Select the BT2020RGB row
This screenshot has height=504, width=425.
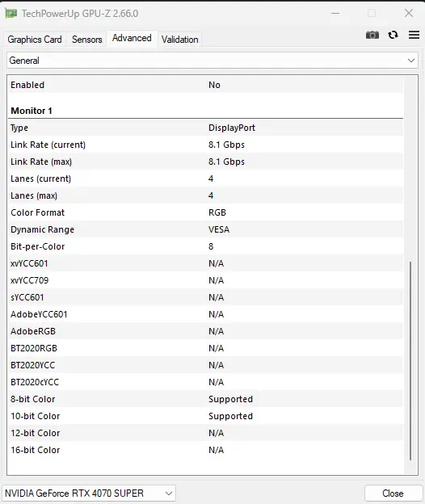pos(206,348)
